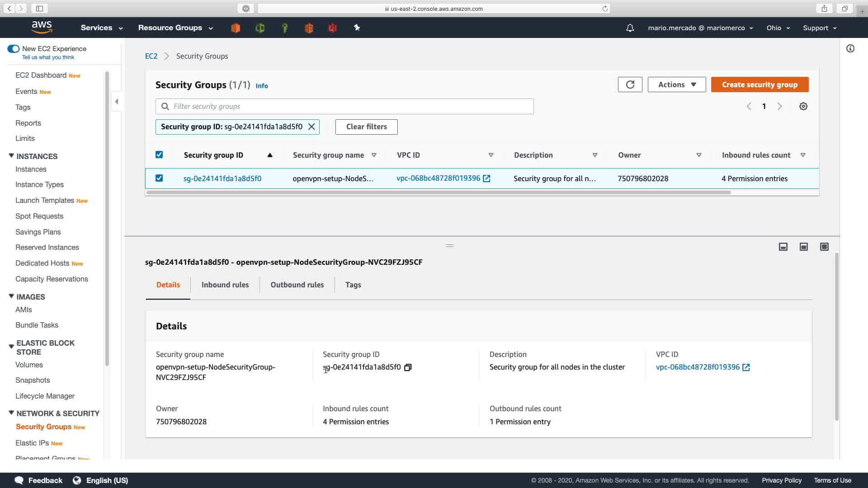Image resolution: width=868 pixels, height=488 pixels.
Task: Click the refresh security groups icon
Action: coord(630,84)
